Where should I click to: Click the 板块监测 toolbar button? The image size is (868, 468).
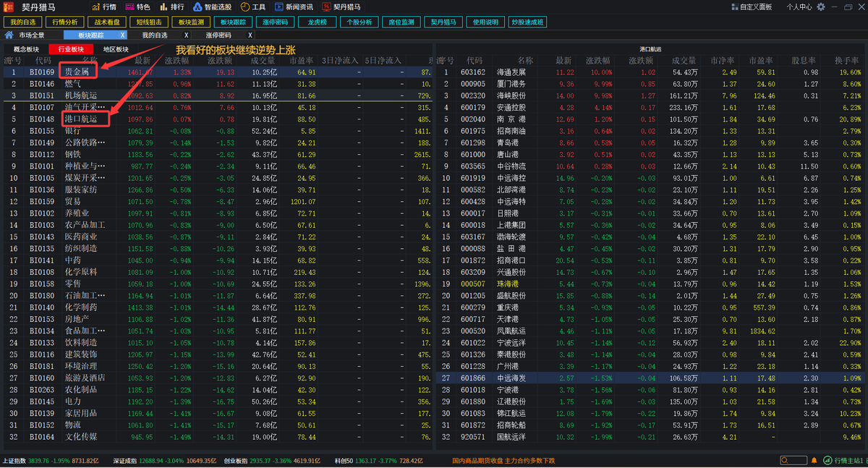click(191, 22)
